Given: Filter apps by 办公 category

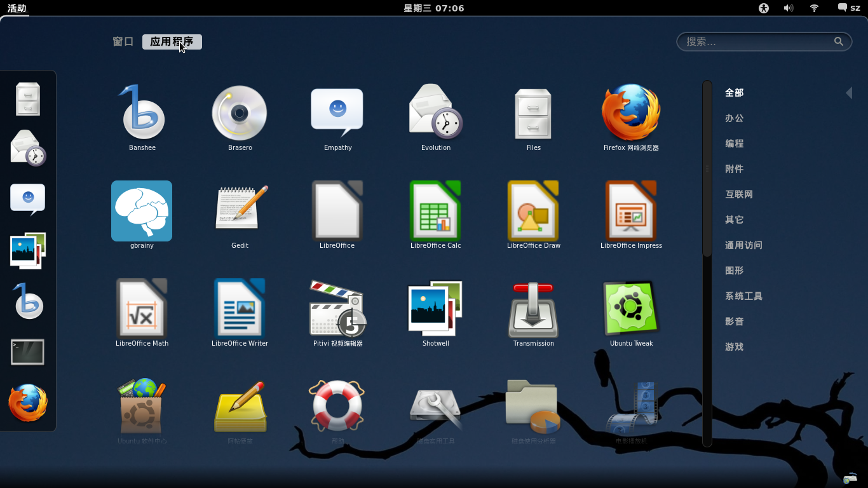Looking at the screenshot, I should (735, 118).
